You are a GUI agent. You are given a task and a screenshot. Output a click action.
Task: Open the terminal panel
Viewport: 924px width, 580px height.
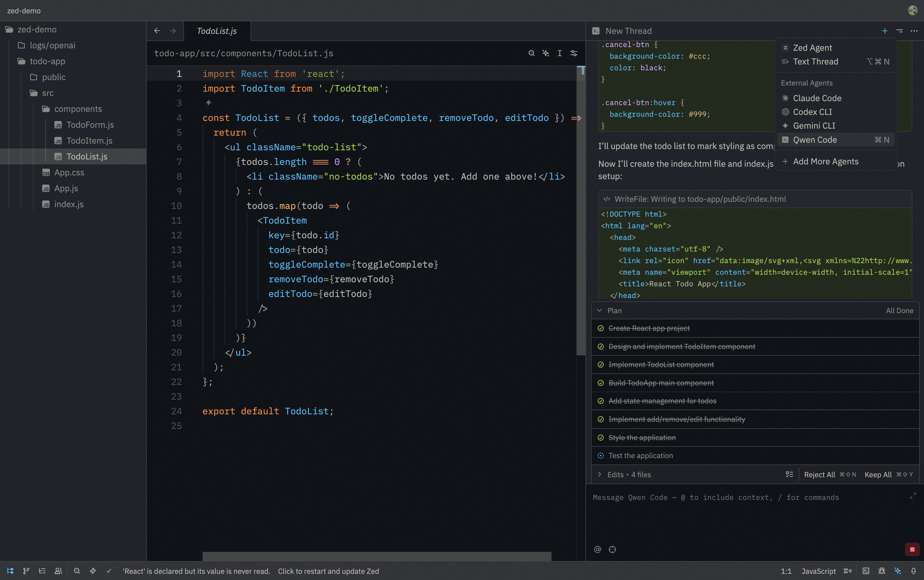(866, 571)
